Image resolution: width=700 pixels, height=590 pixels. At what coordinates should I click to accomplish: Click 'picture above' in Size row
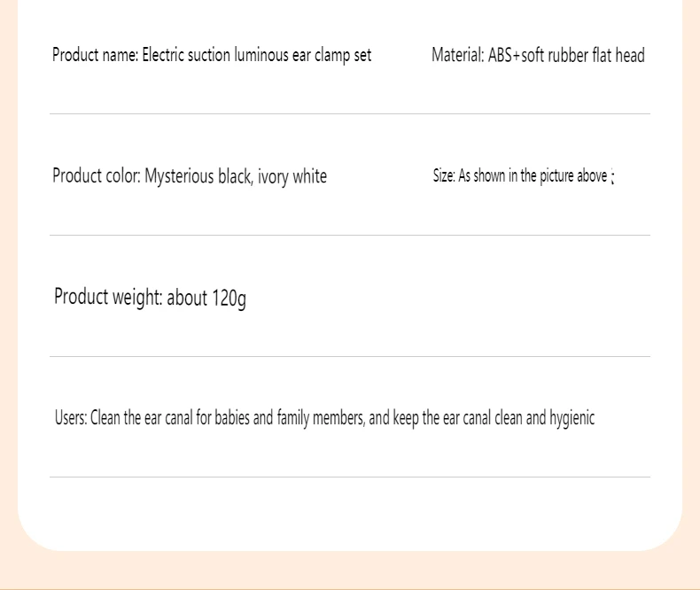click(573, 176)
